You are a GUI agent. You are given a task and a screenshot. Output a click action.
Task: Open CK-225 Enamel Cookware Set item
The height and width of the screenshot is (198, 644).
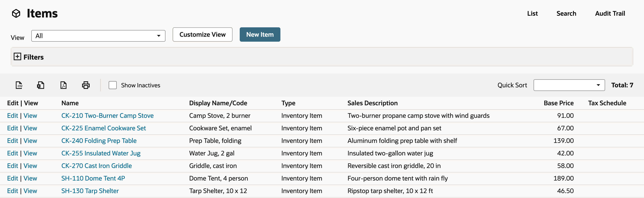(x=104, y=128)
